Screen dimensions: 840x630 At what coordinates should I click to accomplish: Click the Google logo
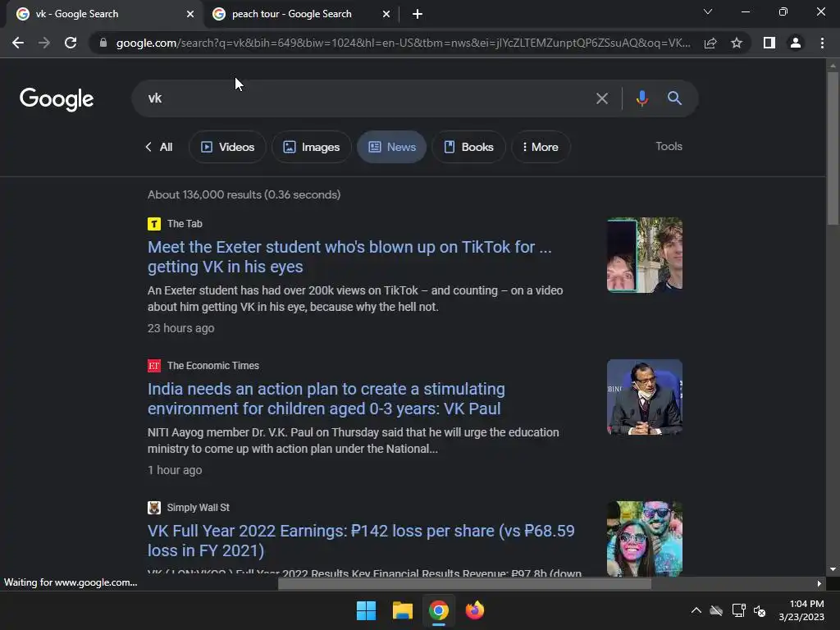(57, 99)
